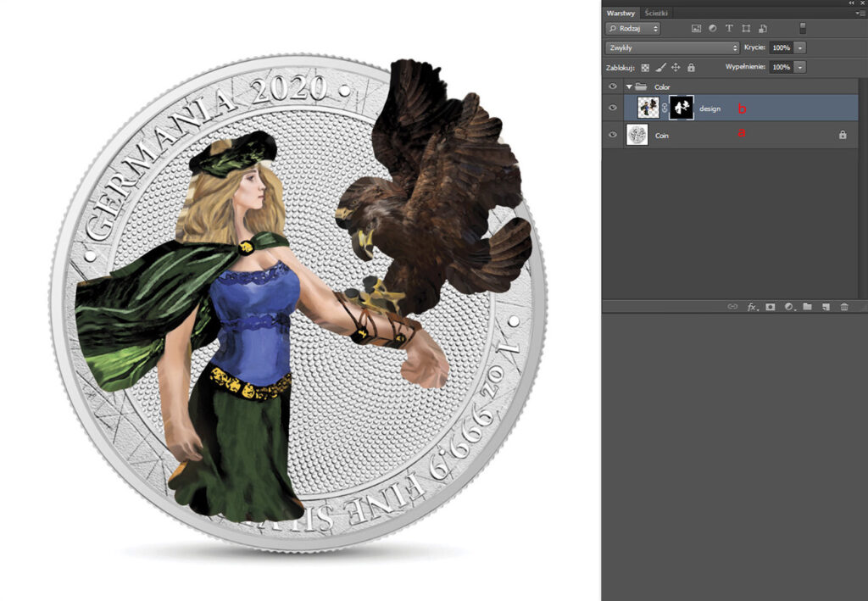Lock image pixels with brush icon

click(x=660, y=68)
